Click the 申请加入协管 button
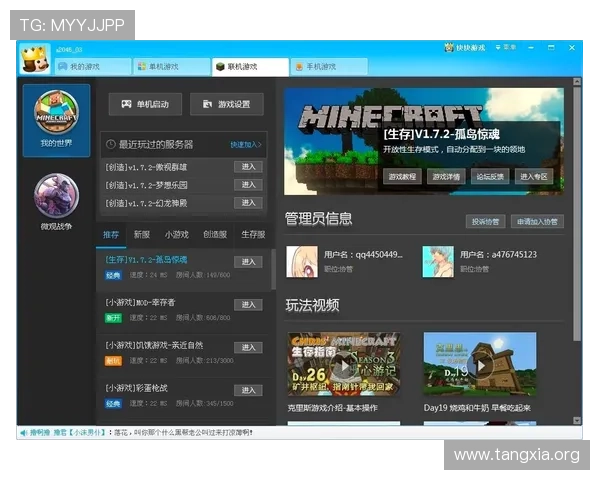This screenshot has width=600, height=480. (x=537, y=222)
